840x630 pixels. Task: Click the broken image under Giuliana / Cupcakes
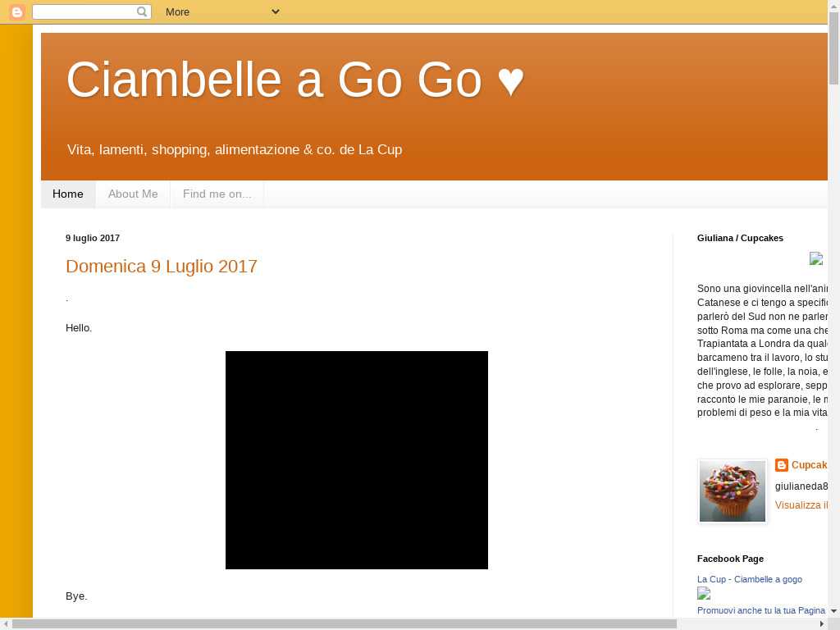click(815, 258)
